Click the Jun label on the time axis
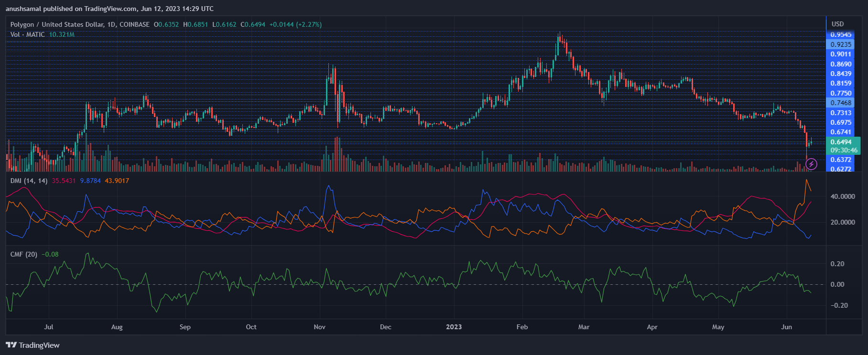 786,327
